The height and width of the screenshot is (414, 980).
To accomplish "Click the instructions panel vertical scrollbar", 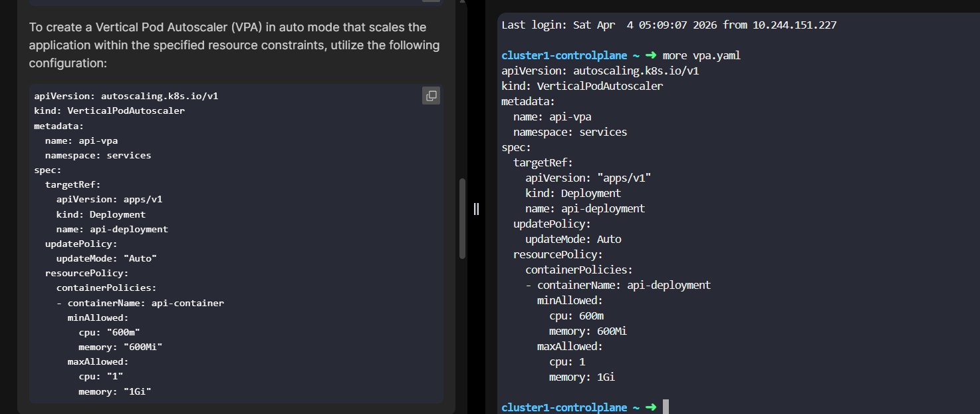I will coord(463,218).
